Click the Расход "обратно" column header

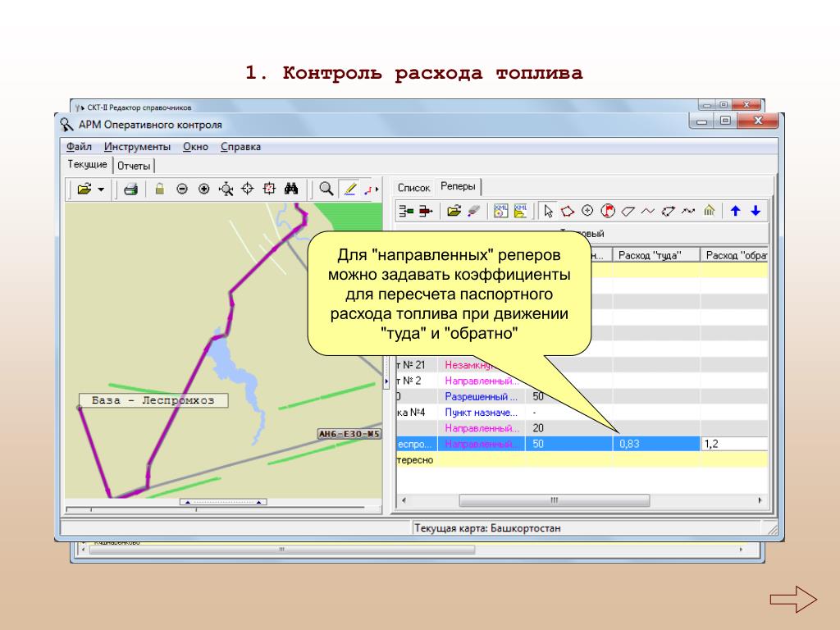click(734, 255)
